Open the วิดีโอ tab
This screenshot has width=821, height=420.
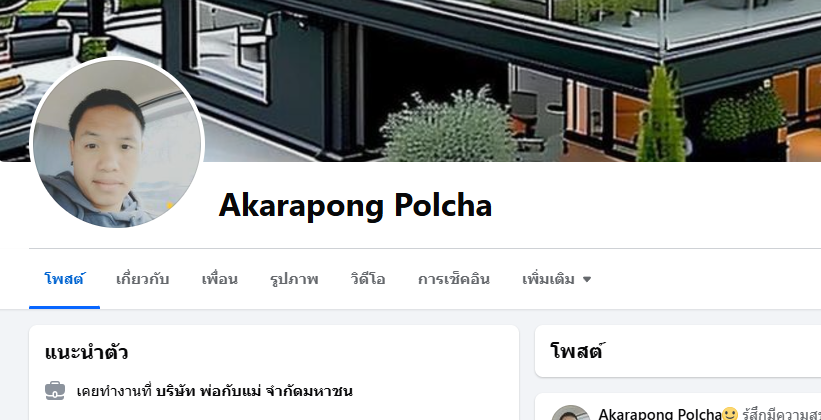pos(368,279)
